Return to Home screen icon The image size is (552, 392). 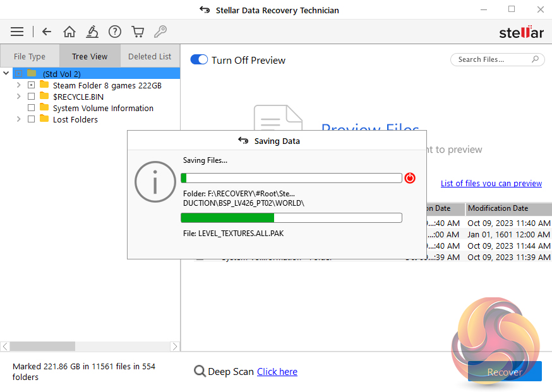[69, 32]
